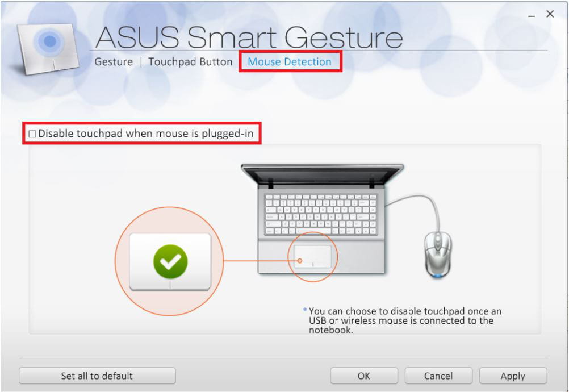Click the mouse illustration beside the laptop
Viewport: 569px width, 392px height.
[x=438, y=255]
